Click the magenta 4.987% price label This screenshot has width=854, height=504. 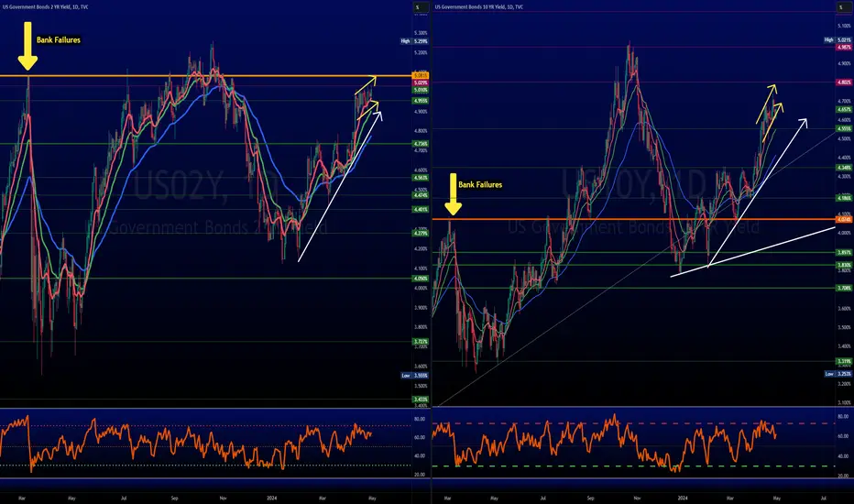click(x=844, y=48)
